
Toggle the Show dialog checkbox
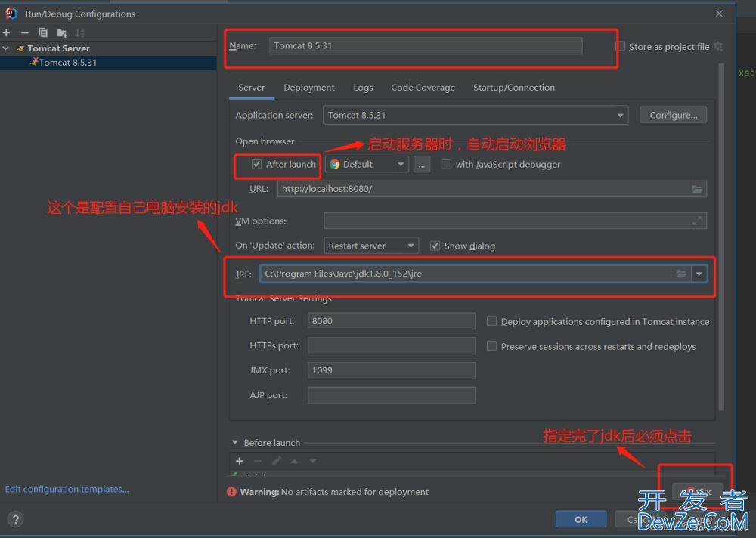pyautogui.click(x=435, y=246)
